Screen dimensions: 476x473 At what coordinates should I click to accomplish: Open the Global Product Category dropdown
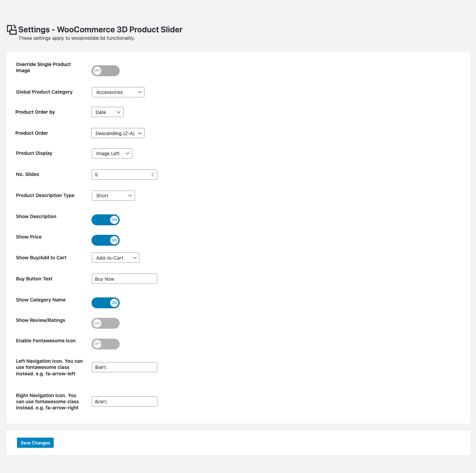click(x=118, y=92)
